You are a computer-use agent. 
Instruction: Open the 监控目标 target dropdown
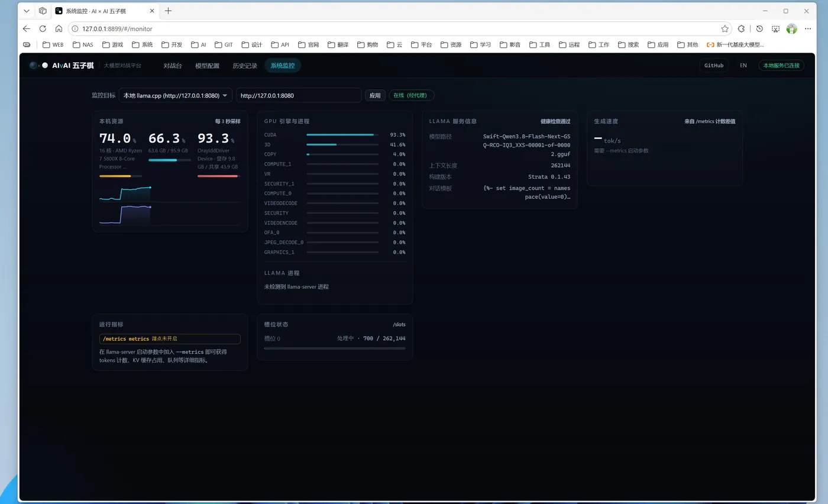pos(176,95)
